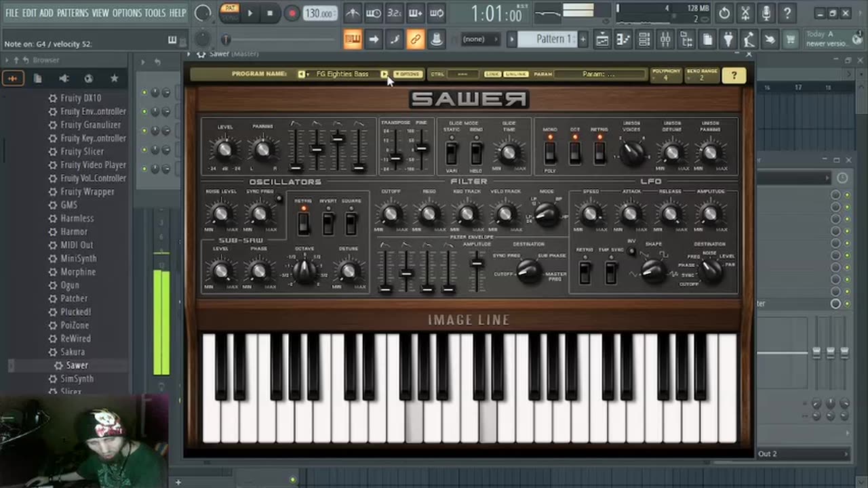Viewport: 868px width, 488px height.
Task: Open the ADD menu
Action: pos(46,13)
